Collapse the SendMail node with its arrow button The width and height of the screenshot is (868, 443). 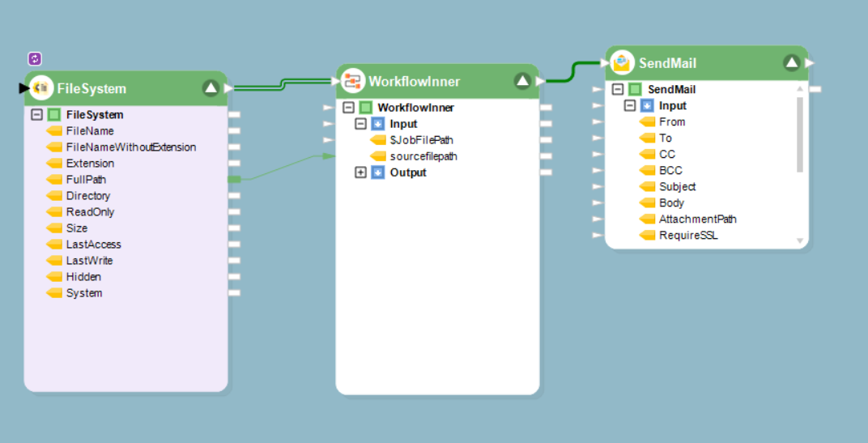[791, 63]
